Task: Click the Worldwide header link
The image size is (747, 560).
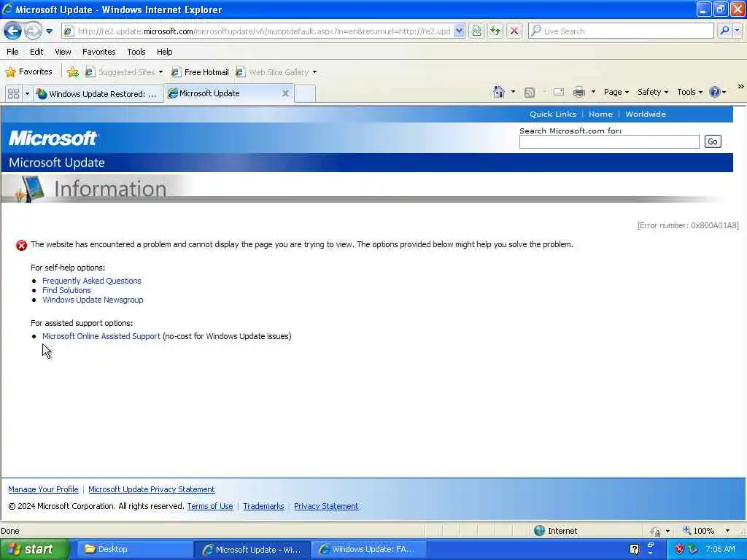Action: [646, 114]
